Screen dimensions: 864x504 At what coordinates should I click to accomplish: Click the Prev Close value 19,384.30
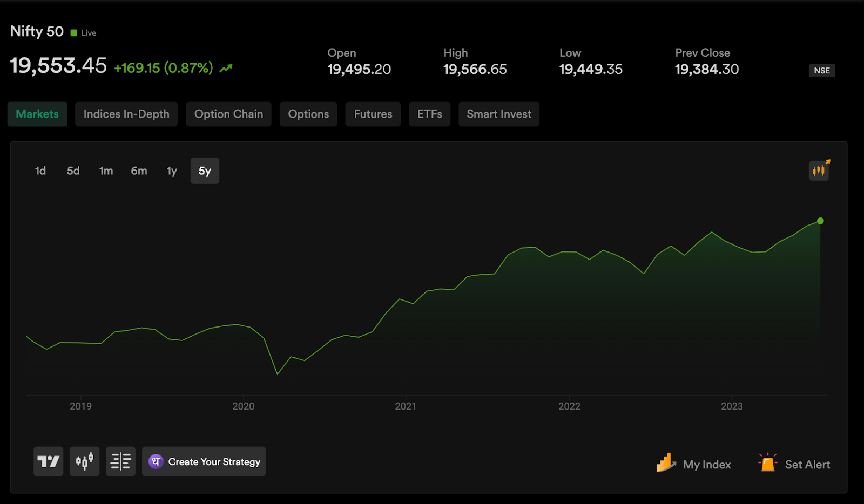(x=707, y=69)
